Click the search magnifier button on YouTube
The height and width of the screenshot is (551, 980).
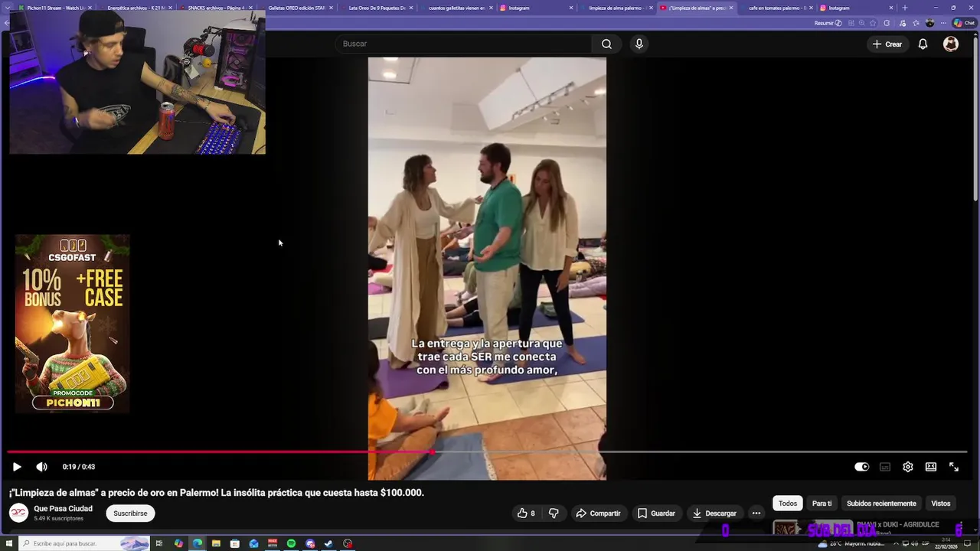606,44
